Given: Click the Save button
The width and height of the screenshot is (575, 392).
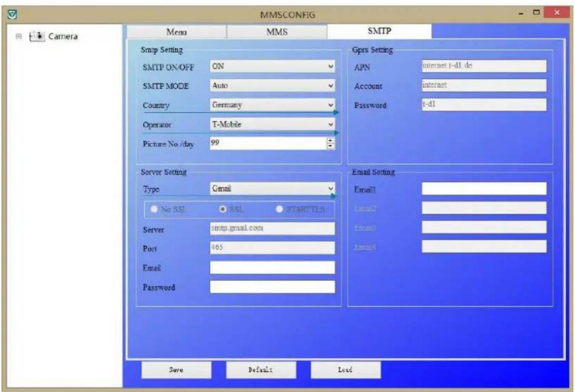Looking at the screenshot, I should (176, 370).
